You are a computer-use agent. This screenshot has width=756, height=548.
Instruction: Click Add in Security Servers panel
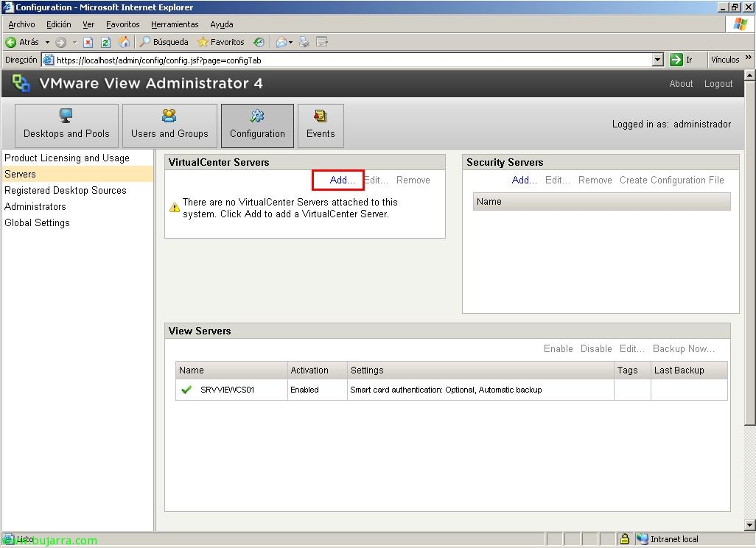tap(525, 180)
